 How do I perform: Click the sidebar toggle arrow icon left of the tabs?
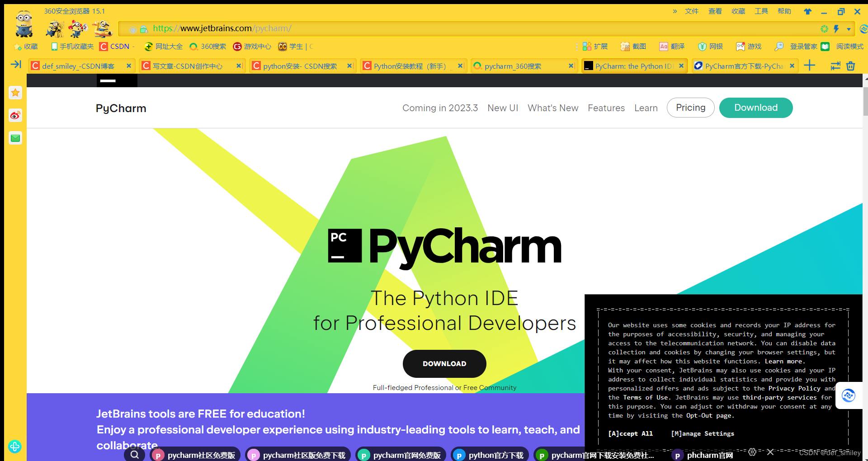(16, 65)
